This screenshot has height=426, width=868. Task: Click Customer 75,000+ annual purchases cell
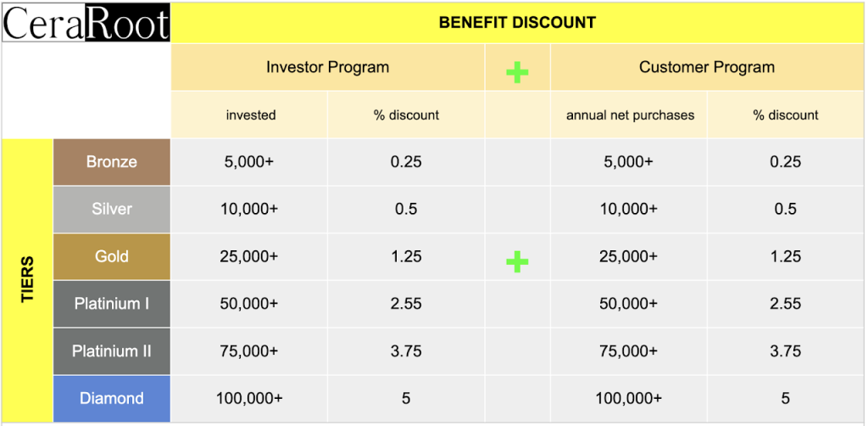click(629, 351)
